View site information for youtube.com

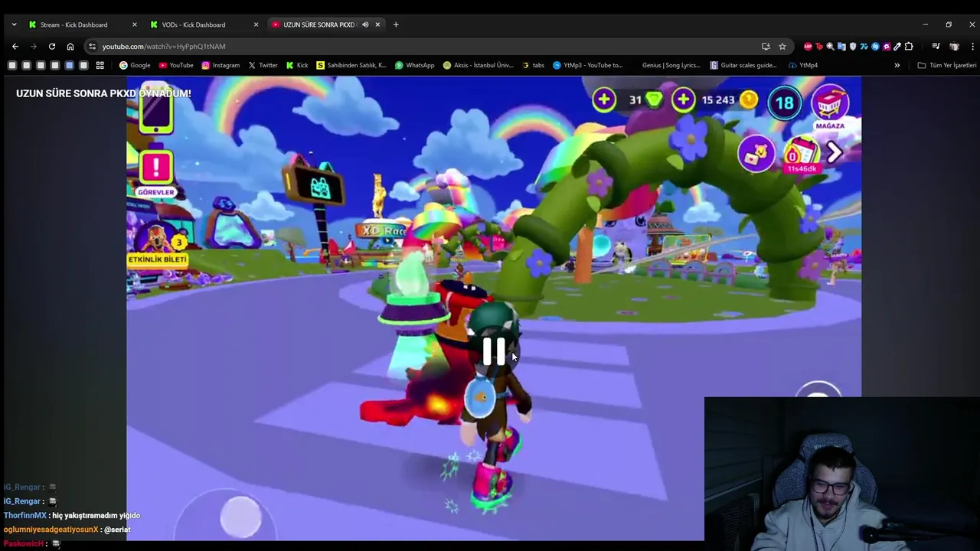click(x=93, y=46)
